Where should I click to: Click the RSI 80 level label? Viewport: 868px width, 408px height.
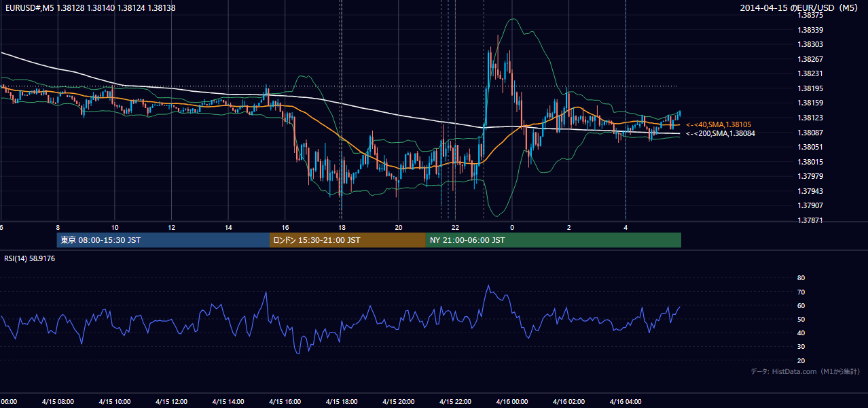coord(801,278)
